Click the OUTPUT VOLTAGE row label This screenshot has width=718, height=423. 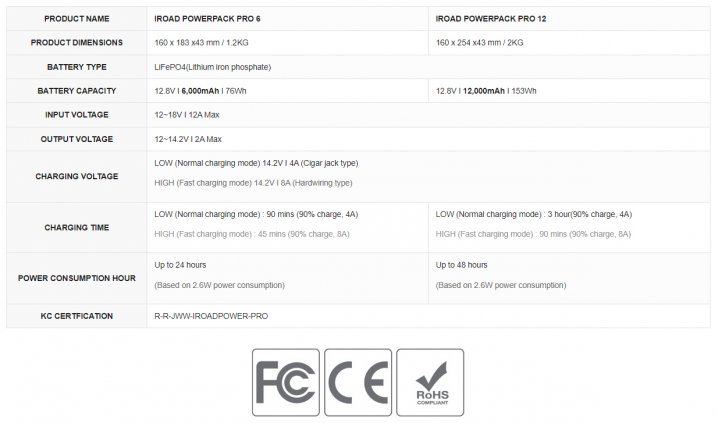(x=76, y=139)
